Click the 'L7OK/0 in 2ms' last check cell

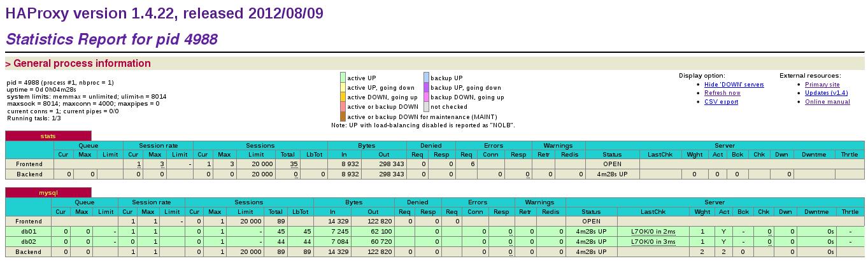point(653,232)
